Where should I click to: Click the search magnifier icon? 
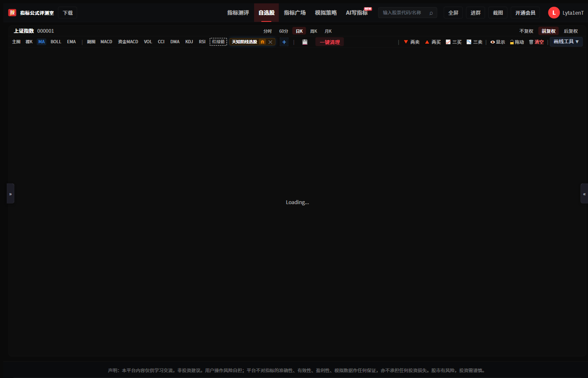pos(431,13)
